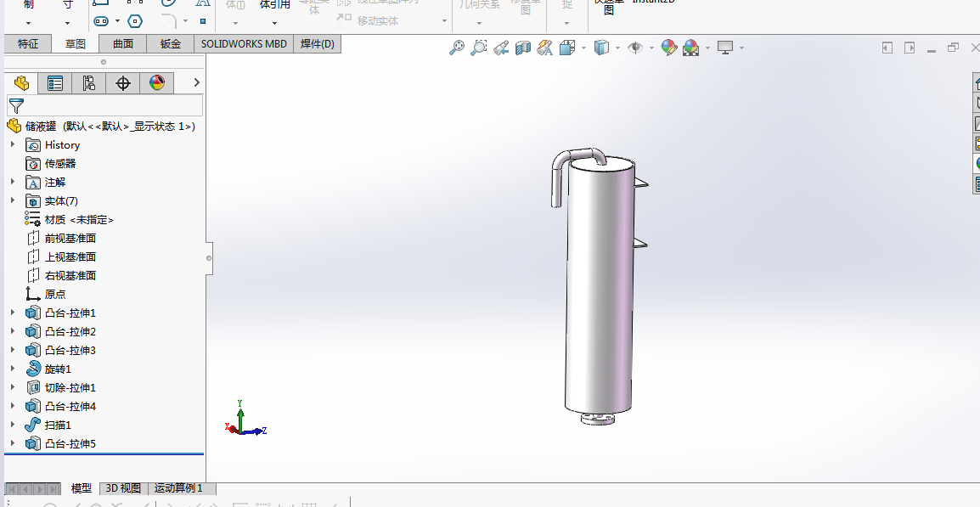This screenshot has width=980, height=507.
Task: Open the slot tool dropdown arrow
Action: (x=117, y=21)
